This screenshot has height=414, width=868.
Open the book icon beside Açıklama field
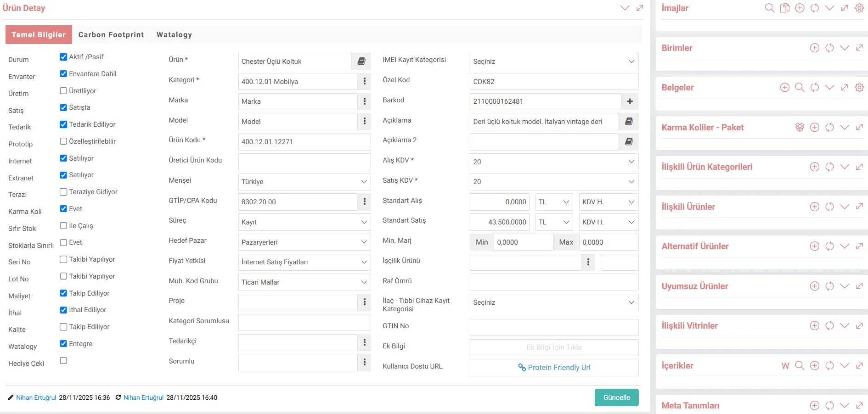tap(629, 122)
